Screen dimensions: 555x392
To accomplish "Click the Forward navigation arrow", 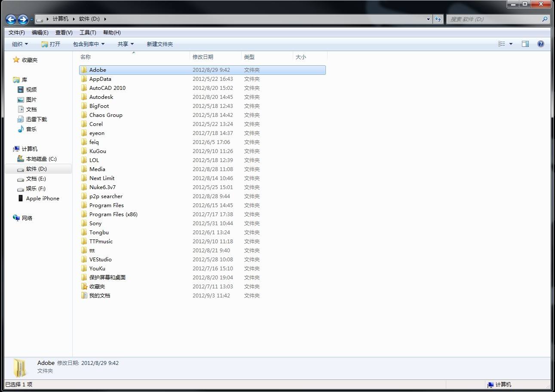I will click(23, 19).
